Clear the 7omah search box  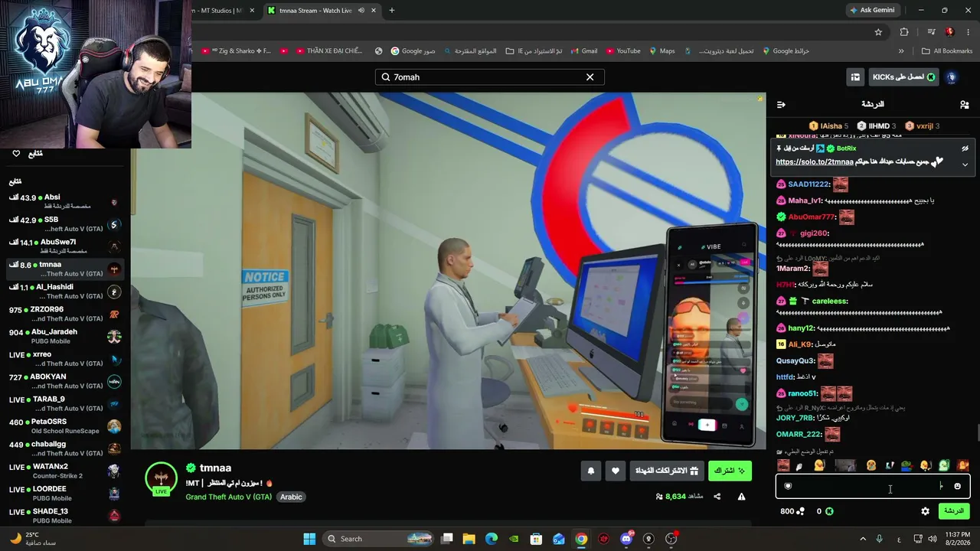590,77
